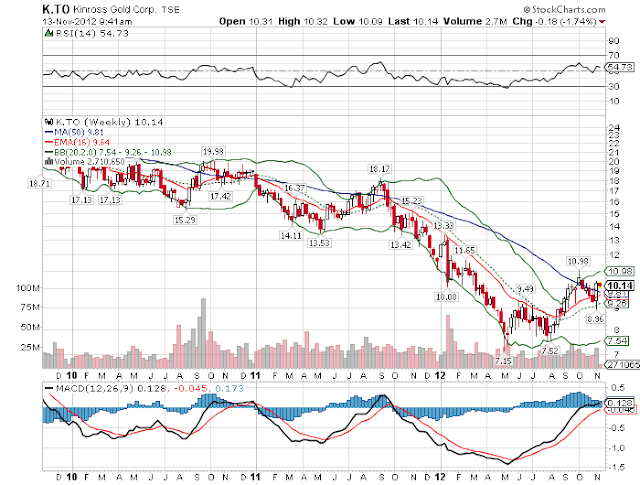Click the K.TO ticker symbol in the header
The width and height of the screenshot is (640, 485).
56,9
